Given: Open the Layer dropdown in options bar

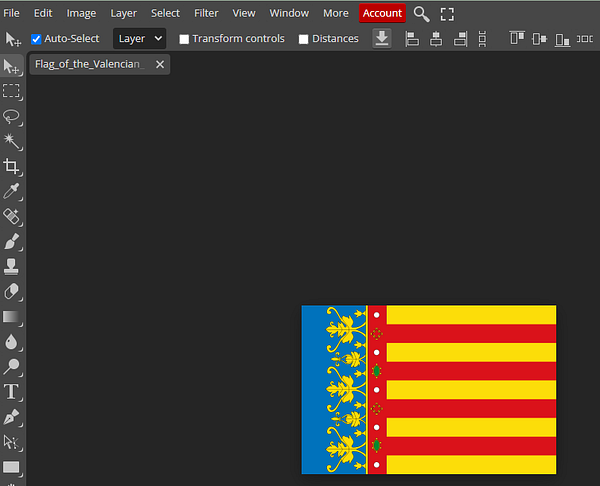Looking at the screenshot, I should [x=140, y=39].
